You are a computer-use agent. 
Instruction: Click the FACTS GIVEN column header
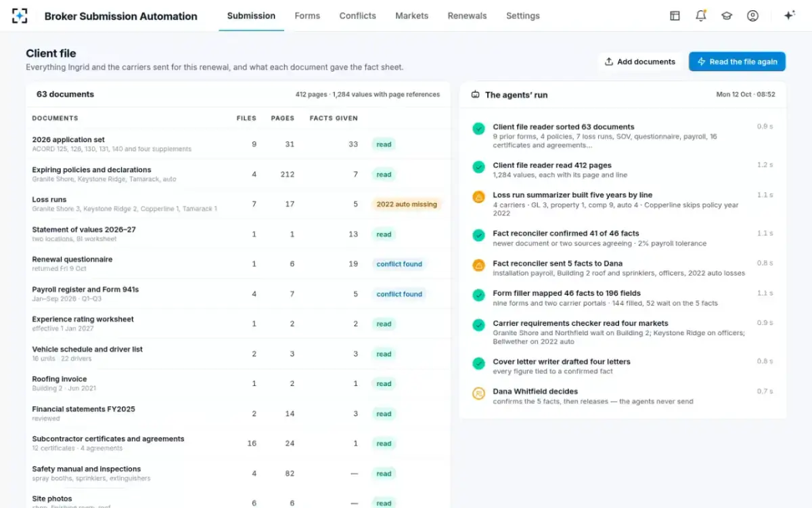coord(334,118)
